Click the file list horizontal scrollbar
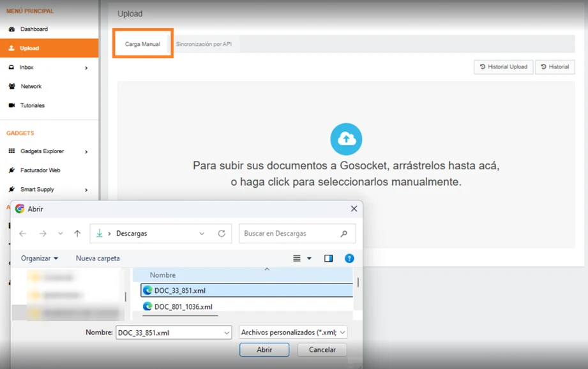The image size is (588, 369). pyautogui.click(x=180, y=316)
